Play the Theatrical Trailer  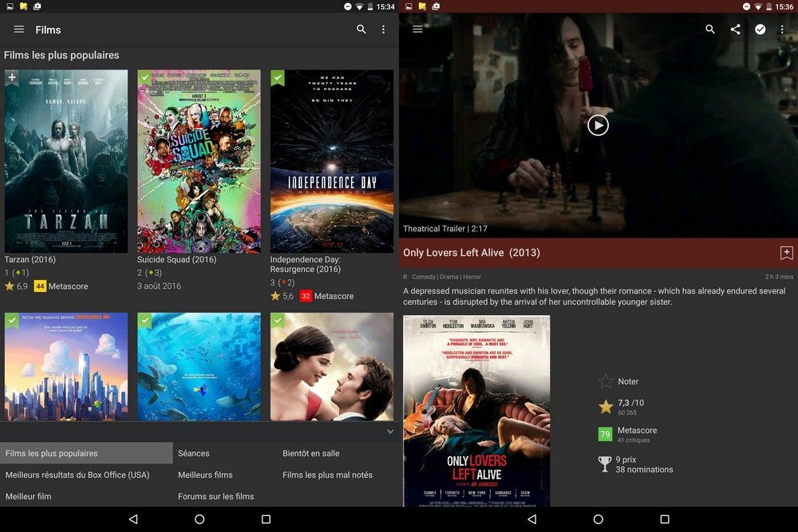(x=598, y=125)
